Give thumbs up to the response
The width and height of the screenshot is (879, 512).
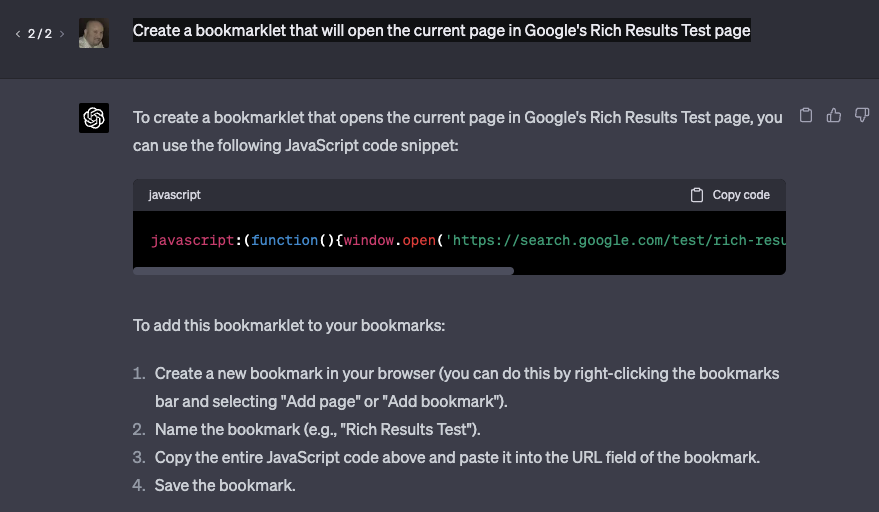click(834, 115)
